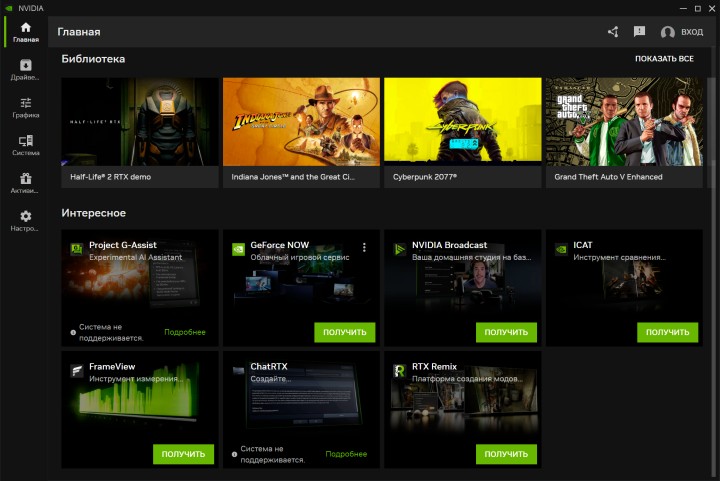This screenshot has height=481, width=720.
Task: Click the FrameView title text
Action: 112,367
